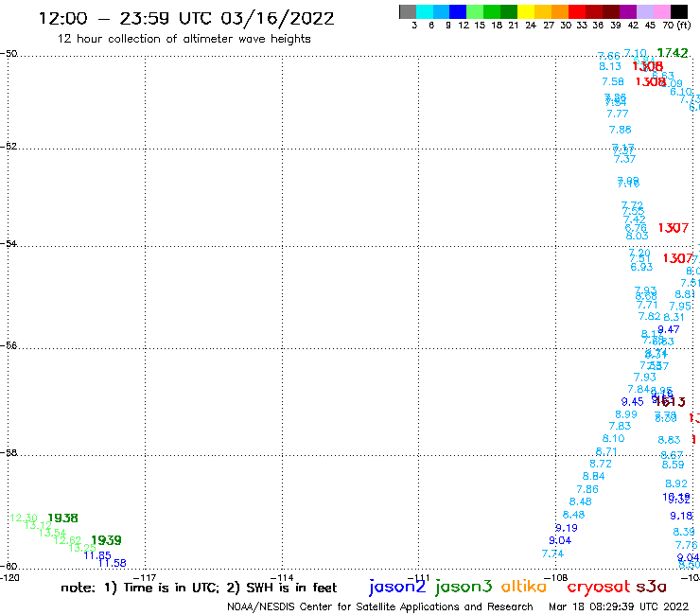
Task: Click the wave height value '9.18'
Action: pyautogui.click(x=681, y=516)
